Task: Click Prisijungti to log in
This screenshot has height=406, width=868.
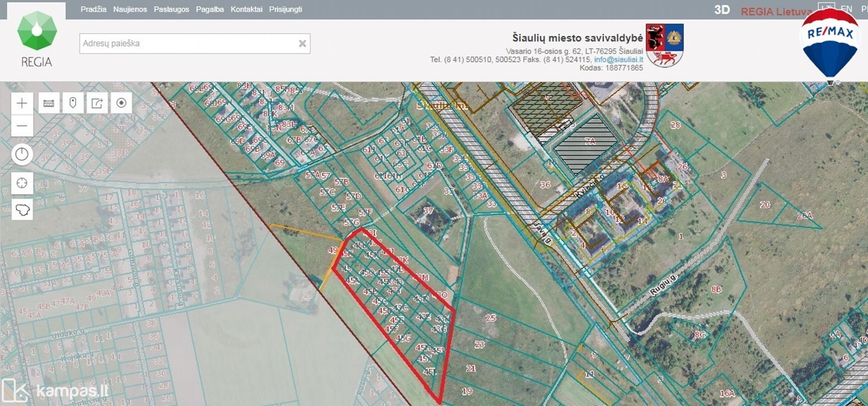Action: [x=286, y=9]
